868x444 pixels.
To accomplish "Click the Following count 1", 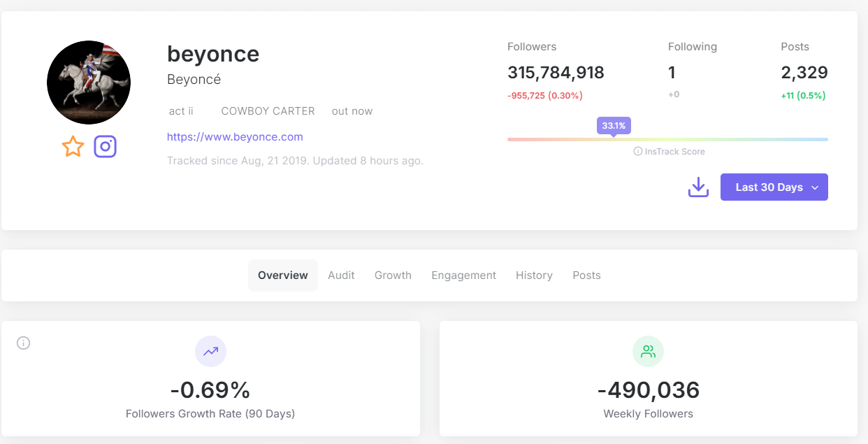I will tap(672, 73).
